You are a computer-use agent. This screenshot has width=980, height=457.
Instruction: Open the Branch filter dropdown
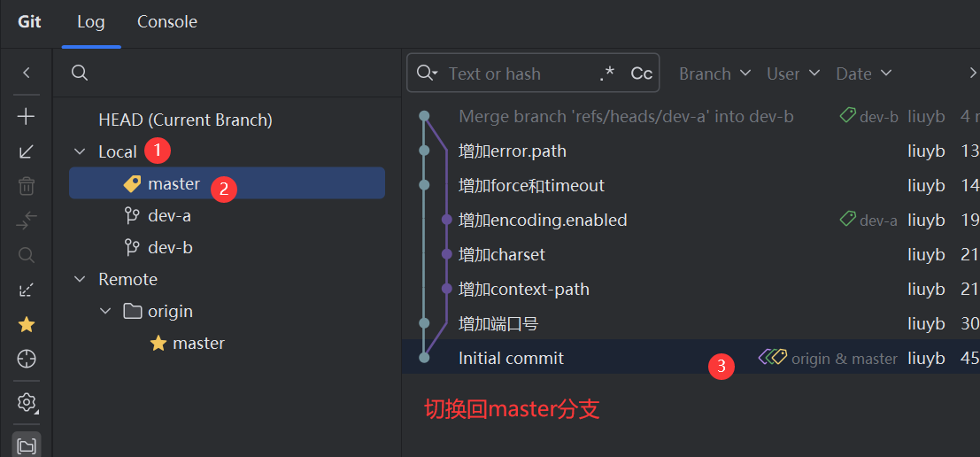[714, 74]
